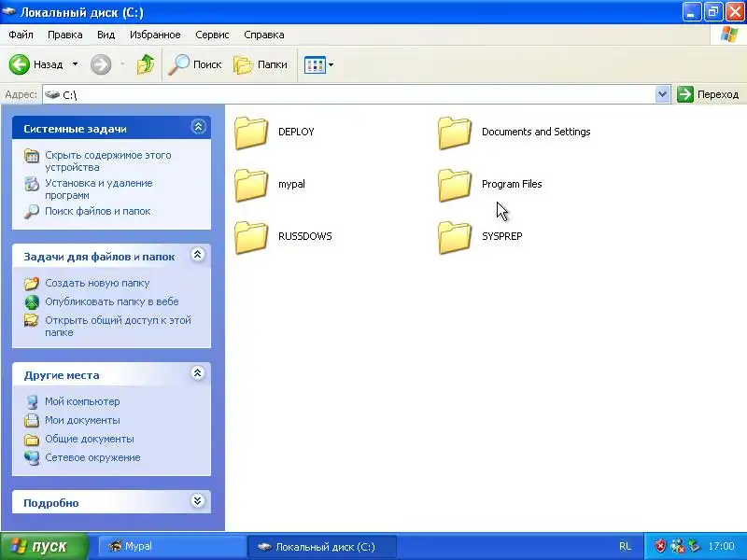Viewport: 747px width, 560px height.
Task: Open the Избранное menu
Action: (x=155, y=35)
